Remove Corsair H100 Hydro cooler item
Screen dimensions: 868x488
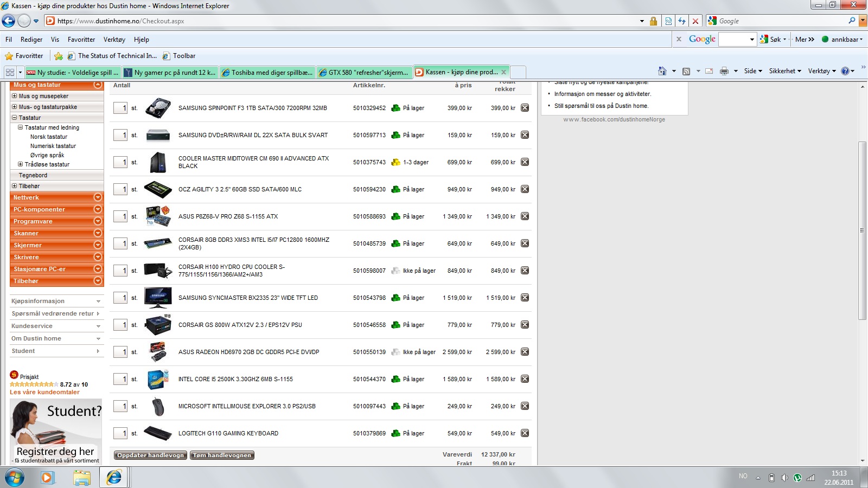click(525, 271)
